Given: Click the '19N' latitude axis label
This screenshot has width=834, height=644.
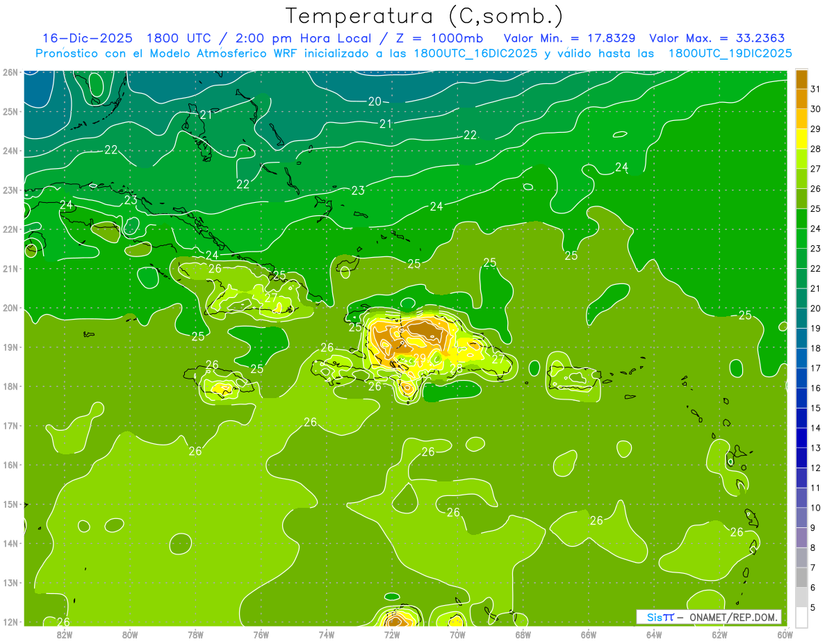Looking at the screenshot, I should pyautogui.click(x=10, y=347).
